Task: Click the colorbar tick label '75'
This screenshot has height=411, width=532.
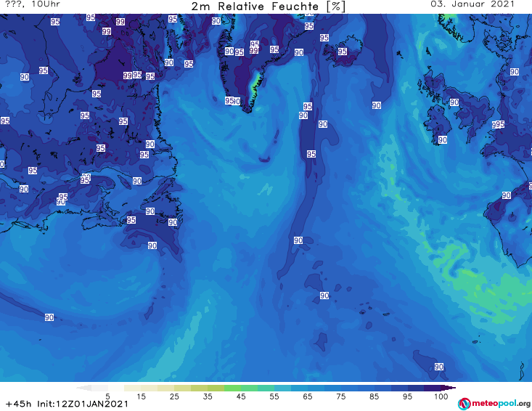Action: coord(340,396)
